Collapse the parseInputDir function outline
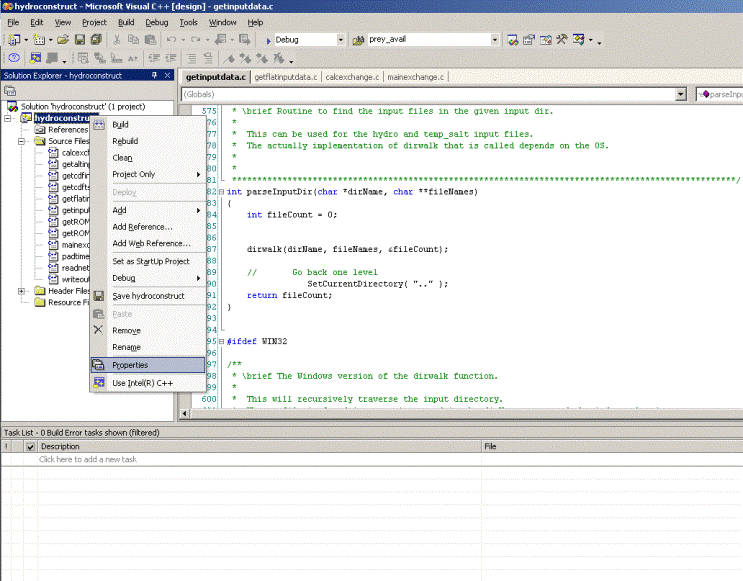 tap(221, 191)
